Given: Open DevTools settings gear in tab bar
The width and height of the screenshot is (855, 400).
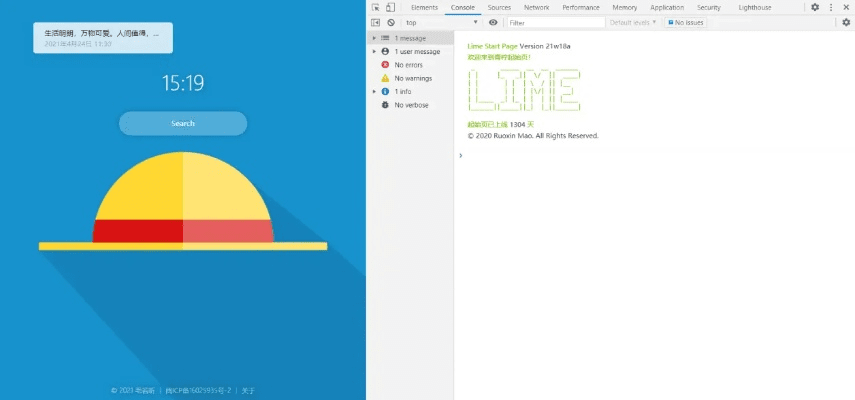Looking at the screenshot, I should (815, 7).
